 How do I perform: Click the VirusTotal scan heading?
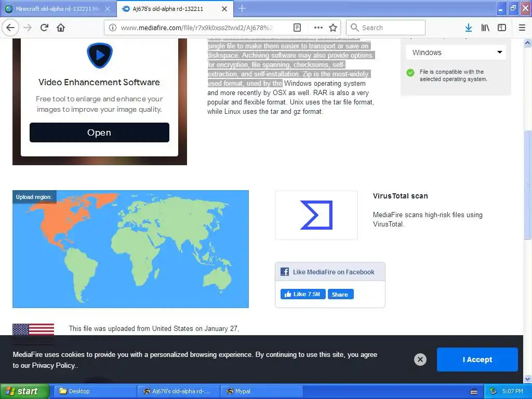pos(401,196)
